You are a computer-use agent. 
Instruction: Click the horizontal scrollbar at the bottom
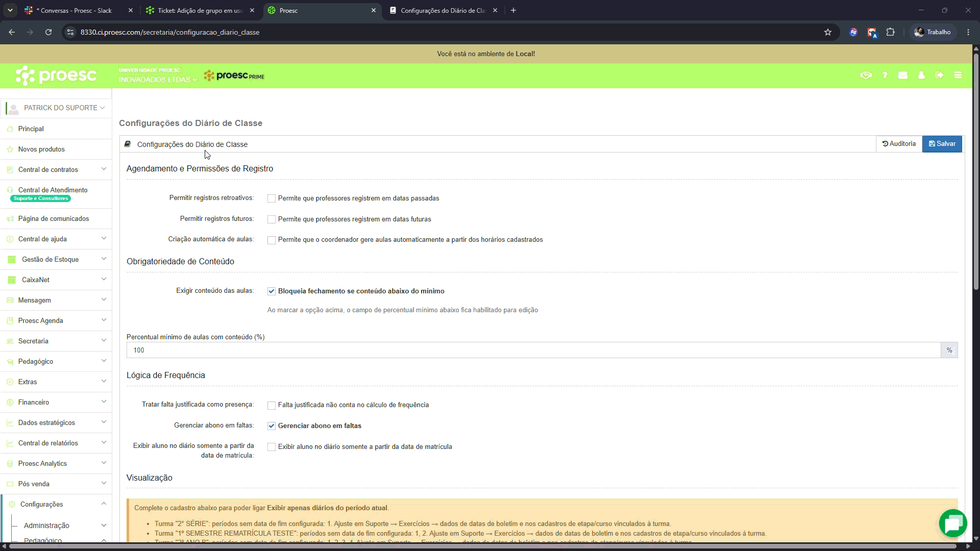pyautogui.click(x=482, y=546)
